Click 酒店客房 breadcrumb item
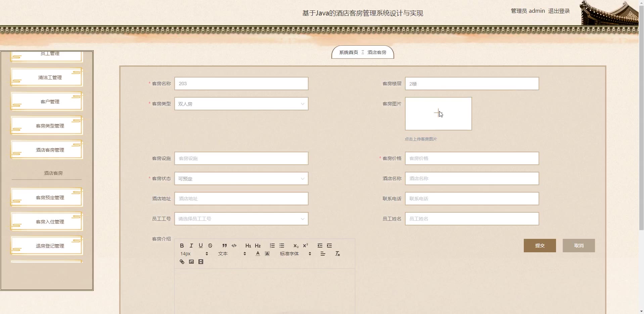 pos(377,52)
